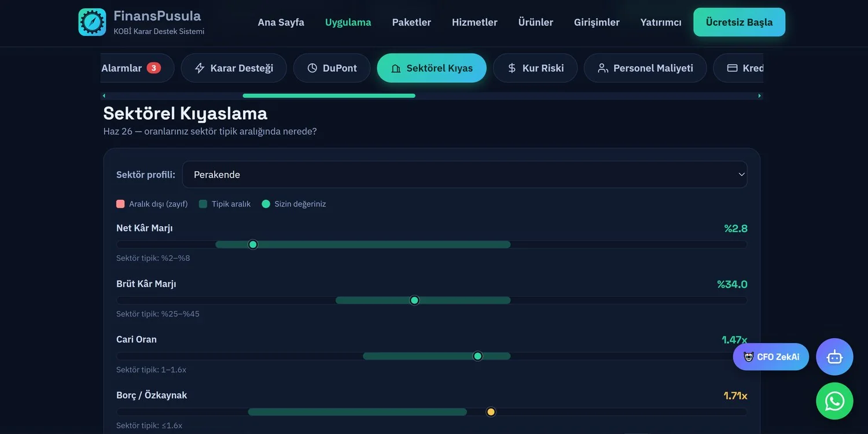Click the card icon on Kredi tab
This screenshot has width=868, height=434.
[732, 68]
